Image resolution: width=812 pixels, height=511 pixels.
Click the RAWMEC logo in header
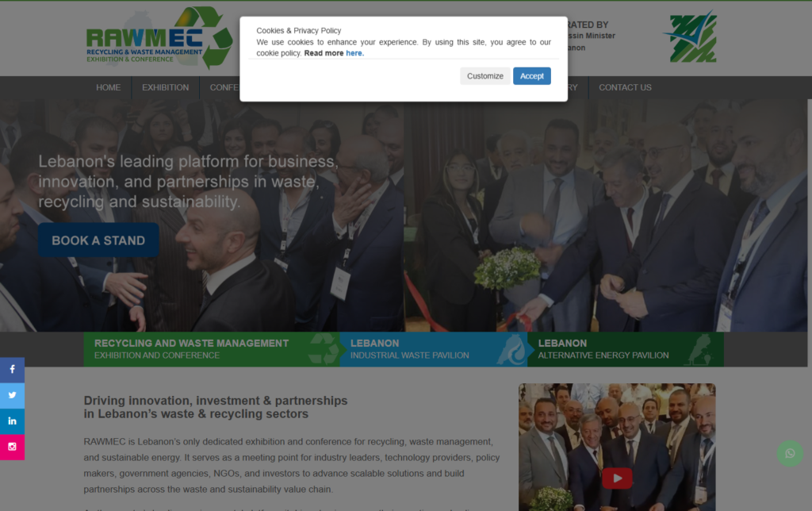click(159, 38)
